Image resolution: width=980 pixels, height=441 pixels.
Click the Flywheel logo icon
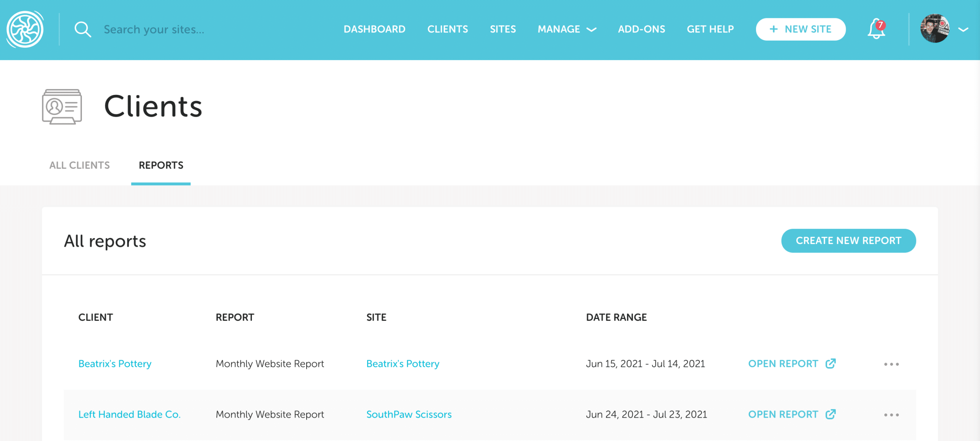click(x=25, y=29)
